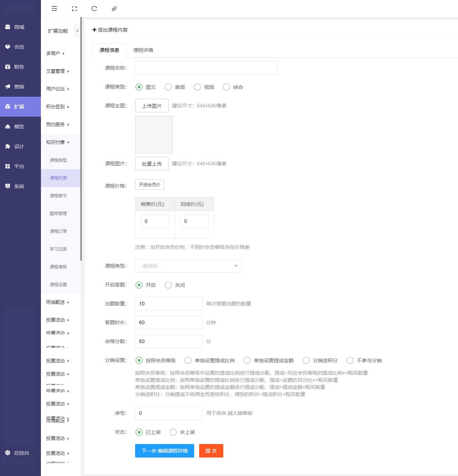Set 开启答题 to 关闭
The height and width of the screenshot is (476, 458).
point(168,285)
